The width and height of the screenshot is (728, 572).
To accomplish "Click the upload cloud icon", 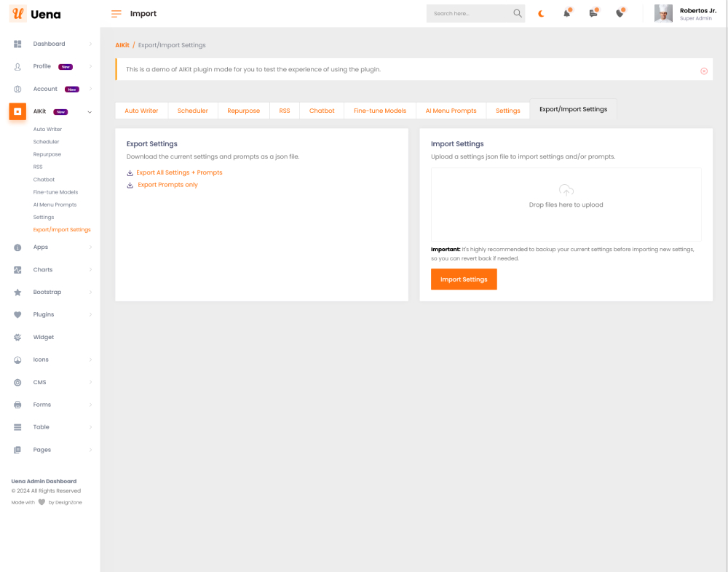I will coord(566,191).
